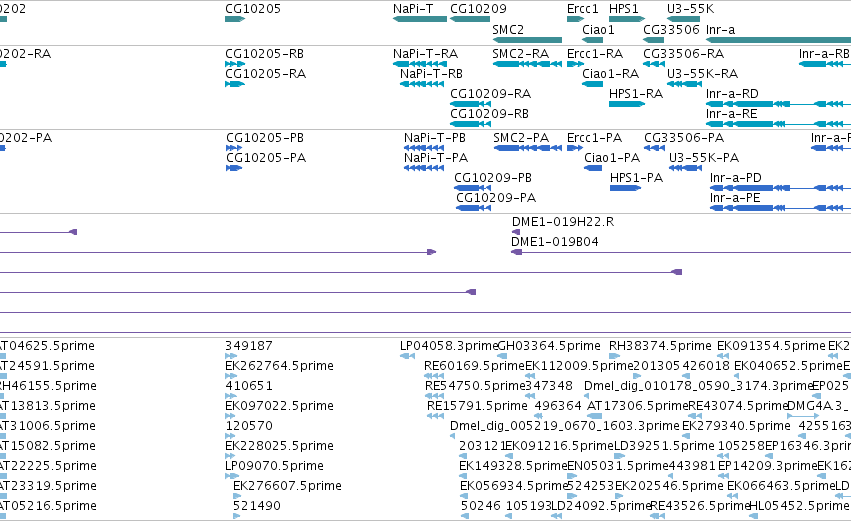Screen dimensions: 851x521
Task: Select EST label LP09070.5prime
Action: [275, 466]
